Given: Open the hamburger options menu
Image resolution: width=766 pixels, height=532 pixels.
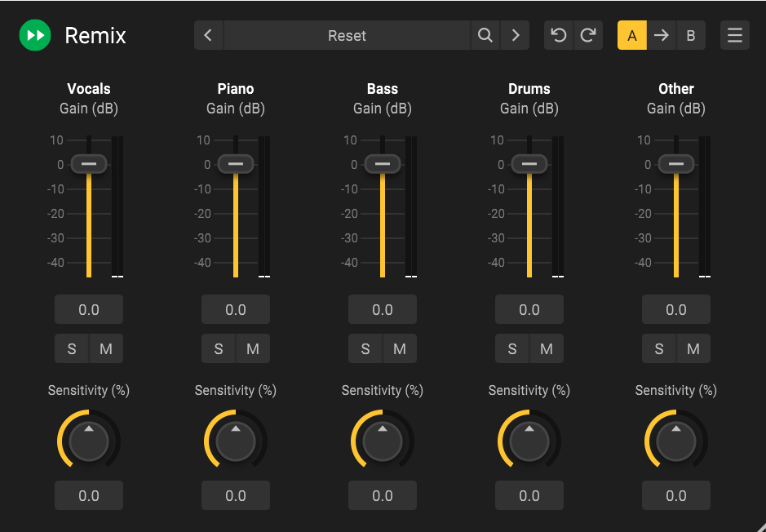Looking at the screenshot, I should [735, 36].
